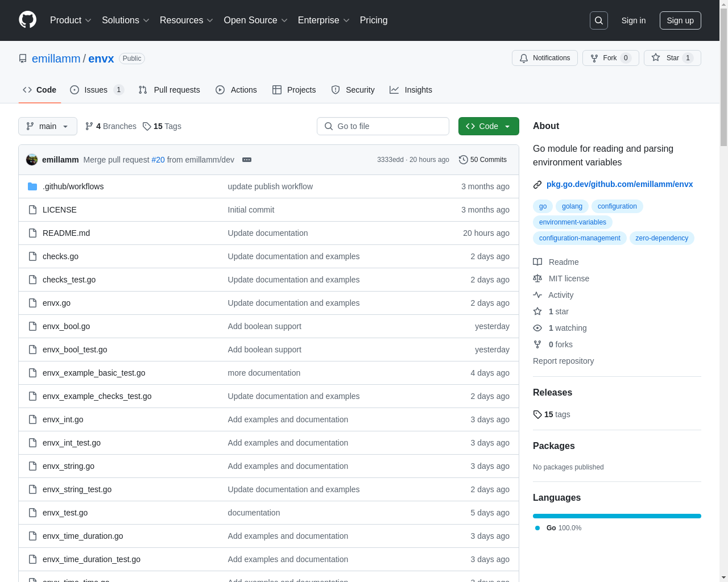Expand the Open Source menu
The width and height of the screenshot is (728, 582).
(256, 20)
